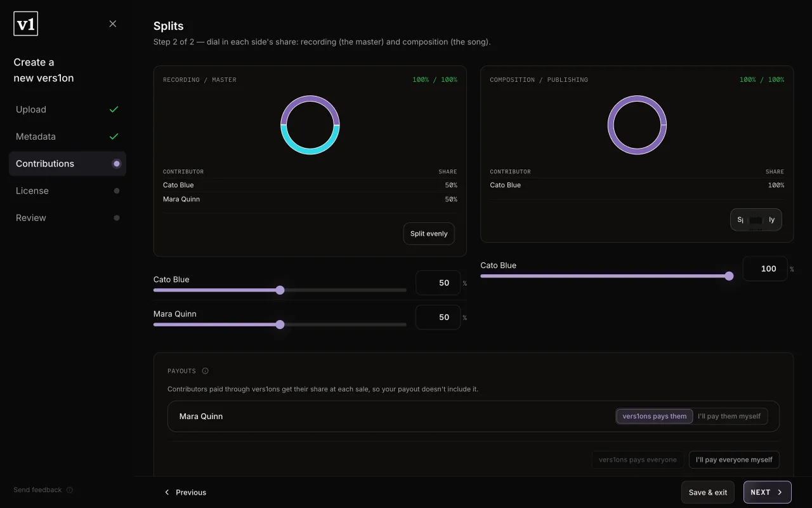Choose 'I'll pay everyone myself'

click(734, 460)
